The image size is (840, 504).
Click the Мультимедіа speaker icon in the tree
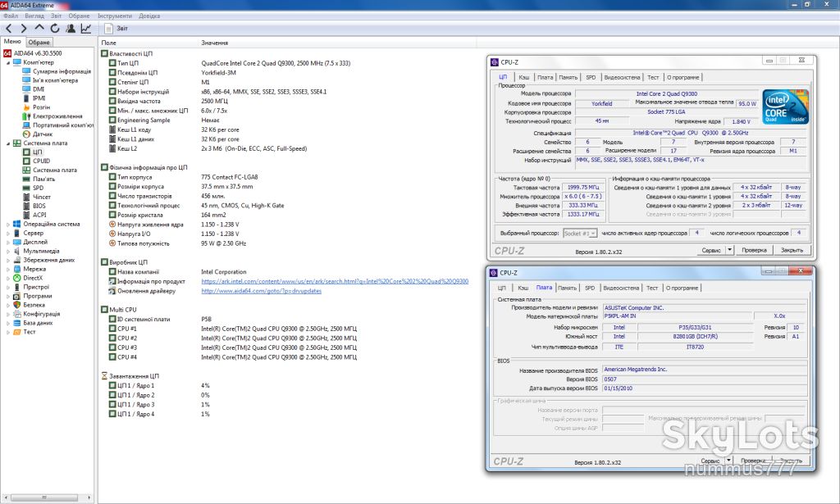pos(16,251)
